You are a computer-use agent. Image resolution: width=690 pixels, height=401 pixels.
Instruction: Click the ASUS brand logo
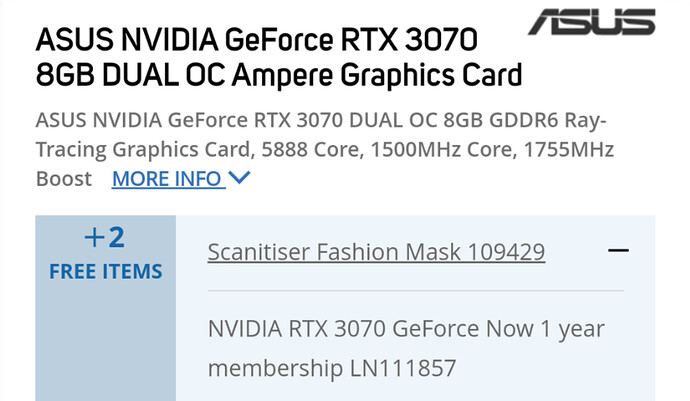pos(591,22)
